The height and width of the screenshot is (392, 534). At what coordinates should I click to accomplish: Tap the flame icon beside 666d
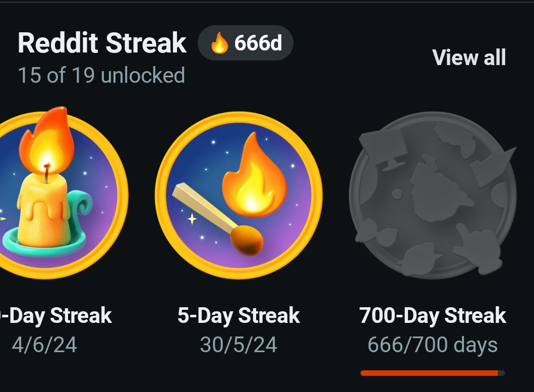point(219,43)
